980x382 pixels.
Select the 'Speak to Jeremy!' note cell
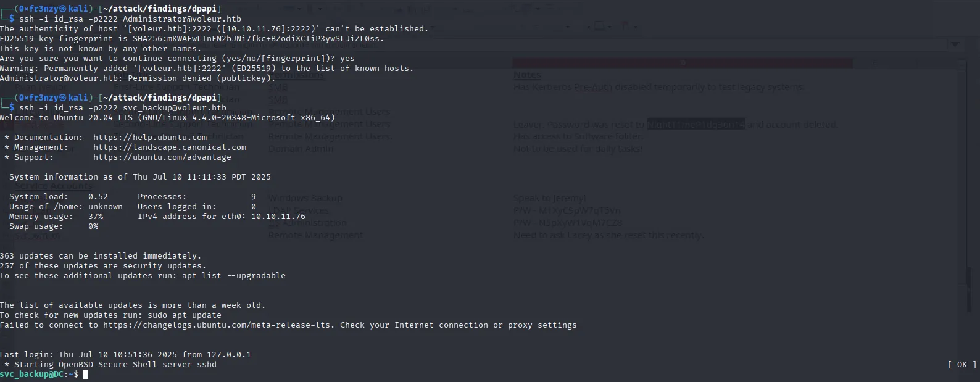click(549, 198)
